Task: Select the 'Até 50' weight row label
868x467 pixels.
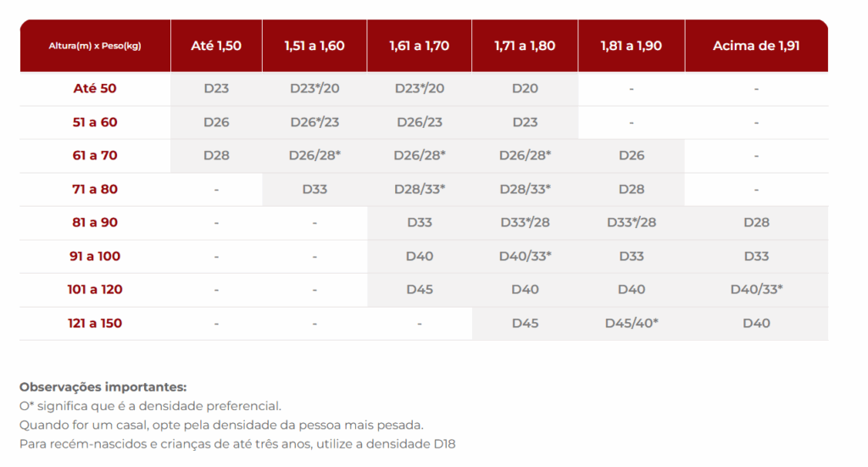Action: click(x=95, y=88)
